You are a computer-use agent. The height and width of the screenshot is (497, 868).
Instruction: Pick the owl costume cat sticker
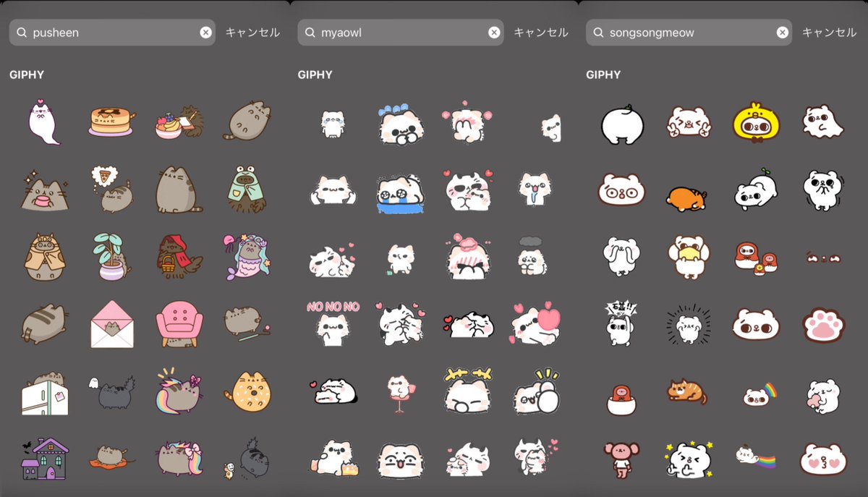point(44,257)
